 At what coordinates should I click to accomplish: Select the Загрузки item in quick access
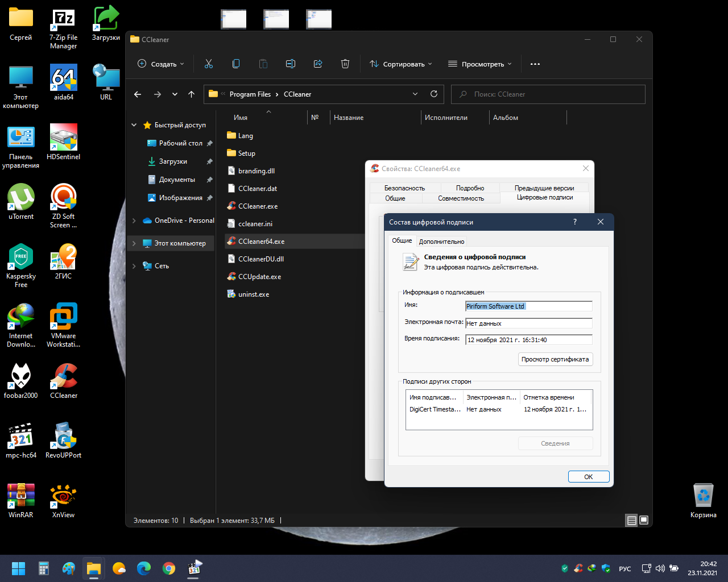click(x=173, y=161)
